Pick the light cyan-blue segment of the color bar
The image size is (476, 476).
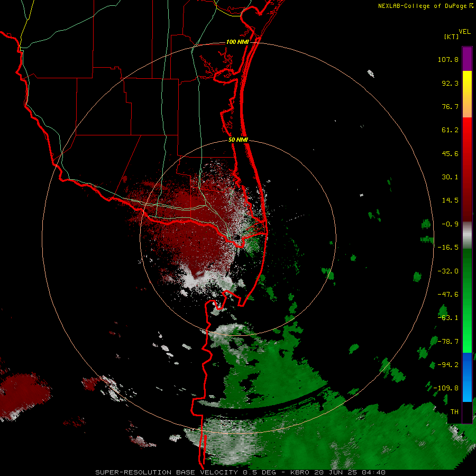tap(467, 391)
